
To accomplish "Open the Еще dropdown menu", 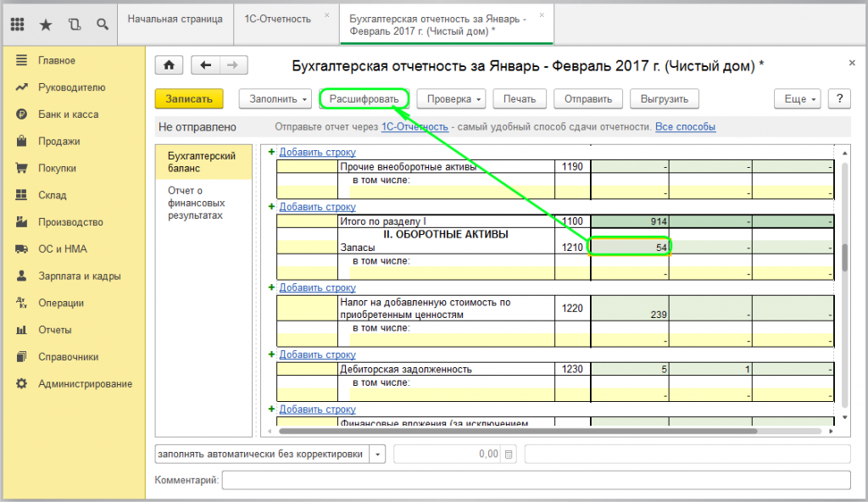I will coord(797,99).
